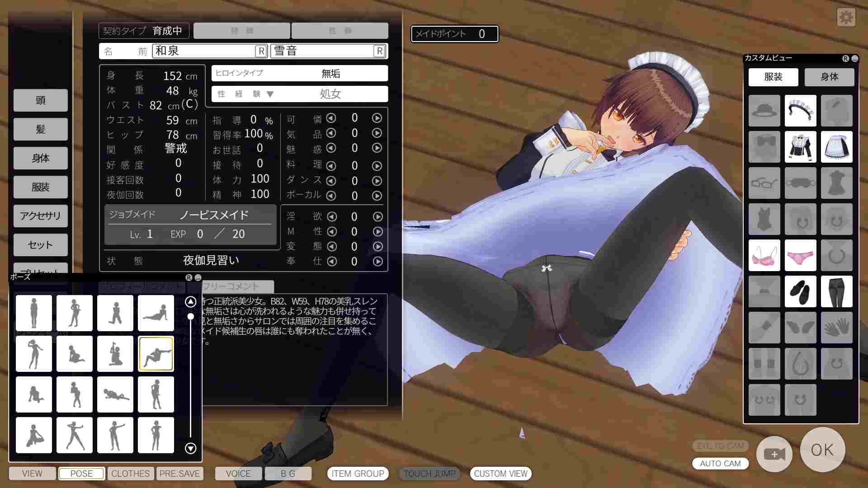Toggle the gloves slot icon

(836, 327)
